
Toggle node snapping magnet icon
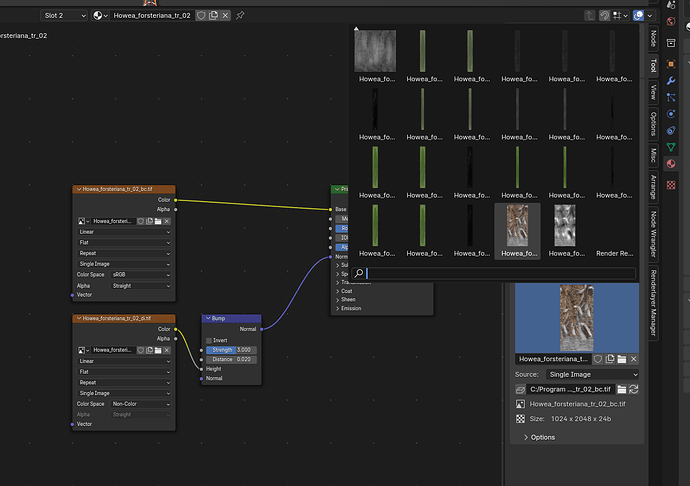point(605,15)
